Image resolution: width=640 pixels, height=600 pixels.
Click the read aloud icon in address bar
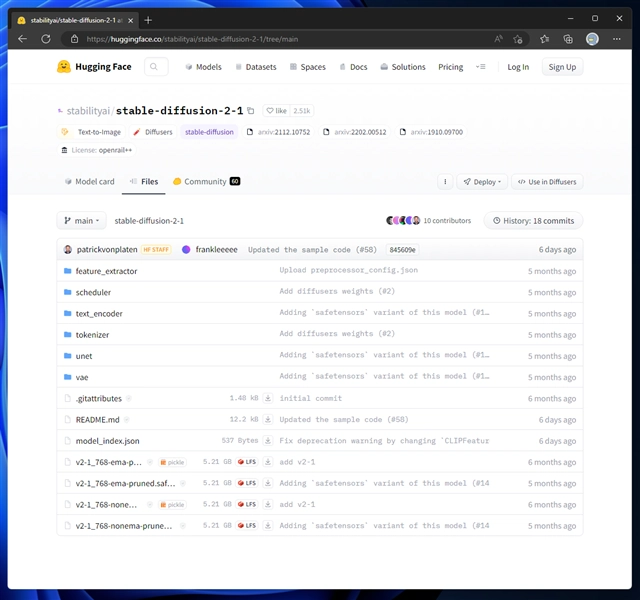[498, 39]
